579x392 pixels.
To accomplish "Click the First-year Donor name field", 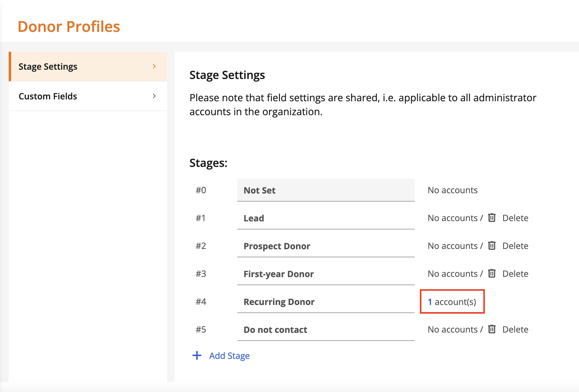I will pyautogui.click(x=325, y=274).
